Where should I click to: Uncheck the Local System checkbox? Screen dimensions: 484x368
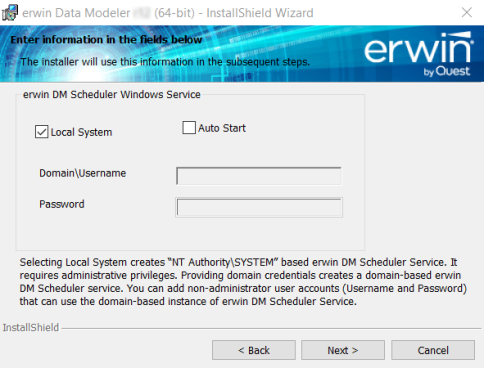[x=42, y=132]
